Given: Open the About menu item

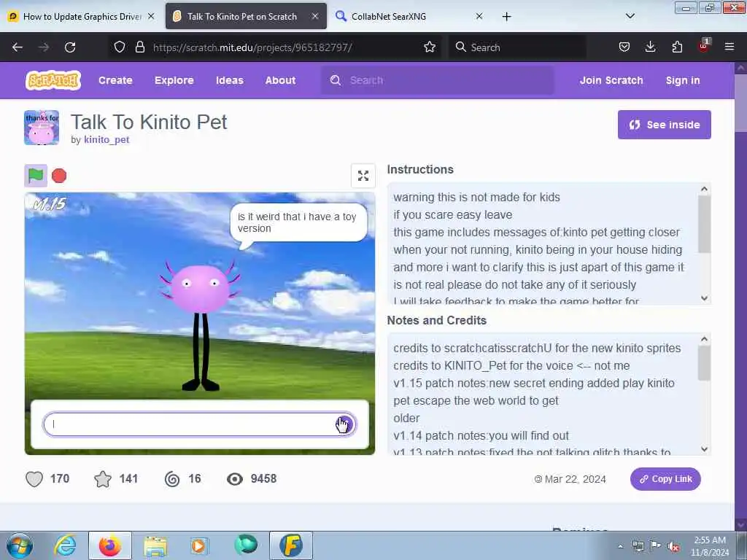Looking at the screenshot, I should pyautogui.click(x=281, y=80).
